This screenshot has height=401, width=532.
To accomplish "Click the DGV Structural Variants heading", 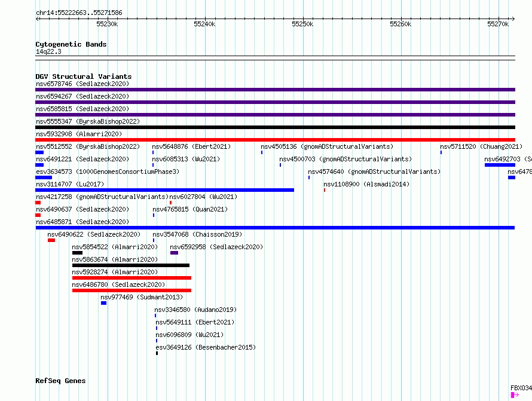I will point(84,76).
